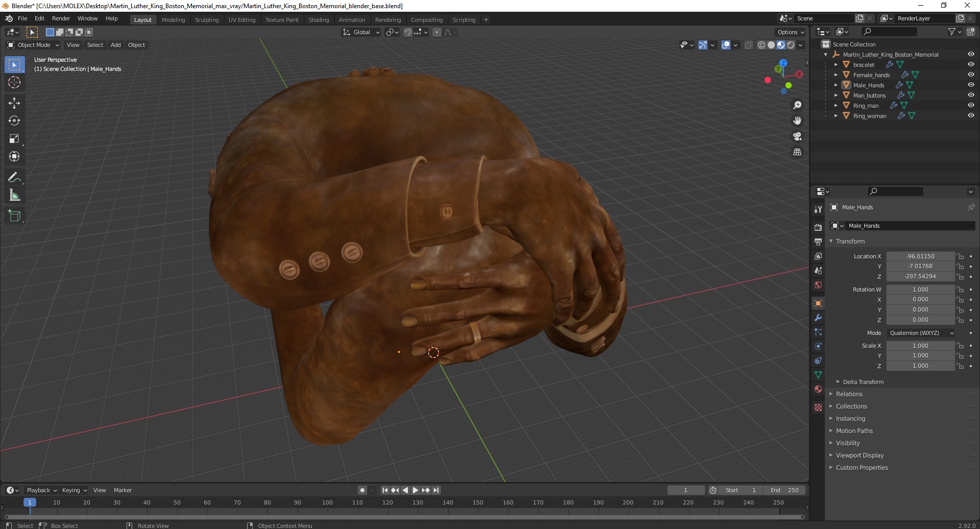Viewport: 980px width, 529px height.
Task: Expand the Visibility panel
Action: pyautogui.click(x=848, y=443)
